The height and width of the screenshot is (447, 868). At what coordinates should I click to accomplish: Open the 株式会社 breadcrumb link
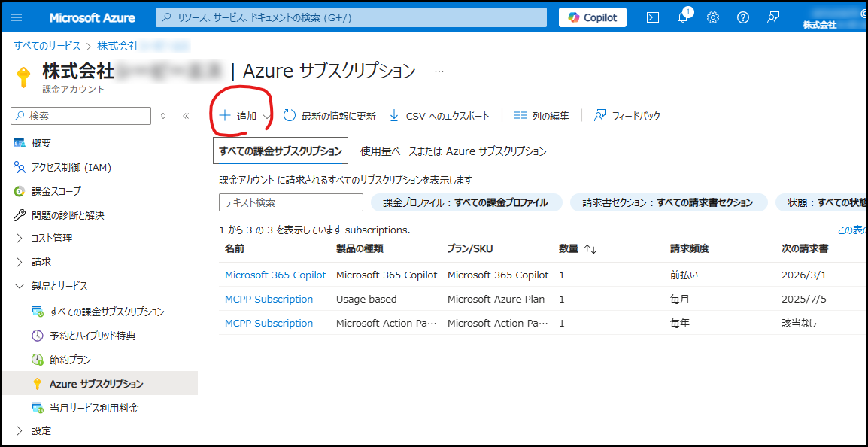pos(118,46)
